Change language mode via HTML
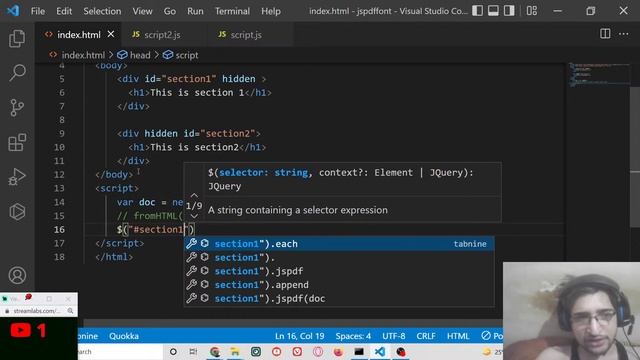 tap(458, 336)
